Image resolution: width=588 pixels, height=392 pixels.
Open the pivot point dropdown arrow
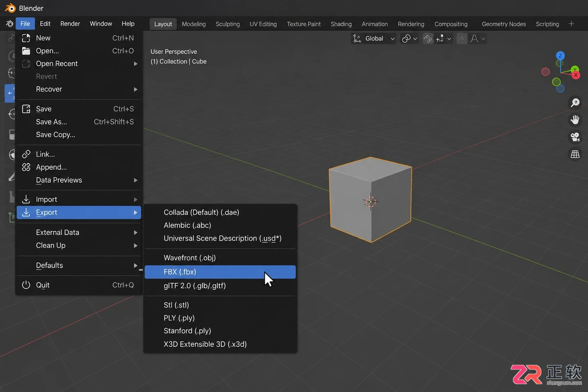[415, 39]
